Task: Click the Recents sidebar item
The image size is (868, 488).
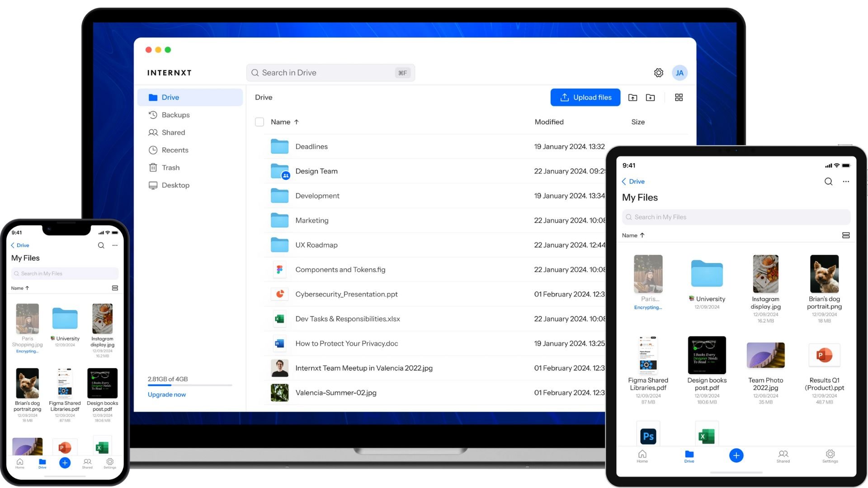Action: pyautogui.click(x=175, y=150)
